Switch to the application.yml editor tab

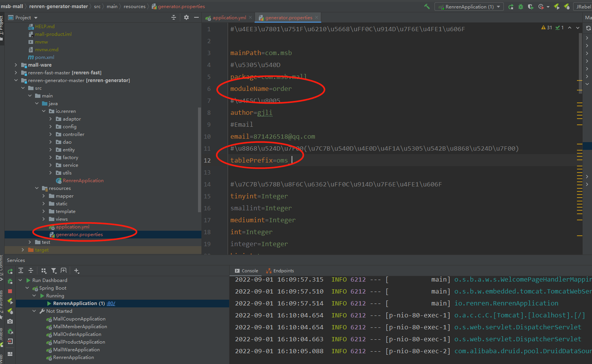(x=229, y=18)
